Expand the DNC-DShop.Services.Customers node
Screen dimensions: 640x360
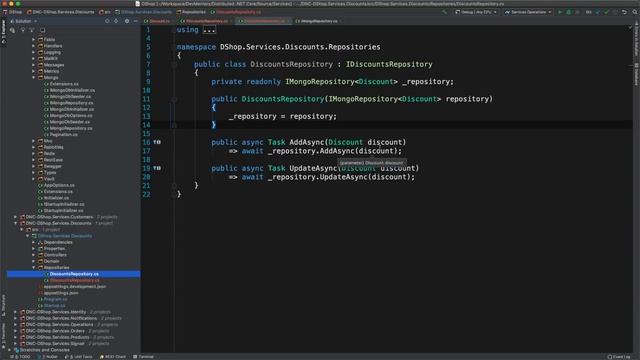16,217
